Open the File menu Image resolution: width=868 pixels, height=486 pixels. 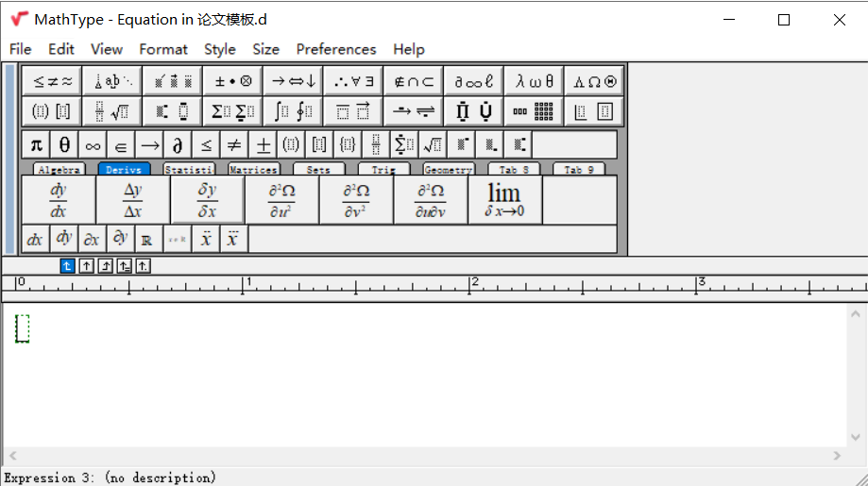click(21, 49)
